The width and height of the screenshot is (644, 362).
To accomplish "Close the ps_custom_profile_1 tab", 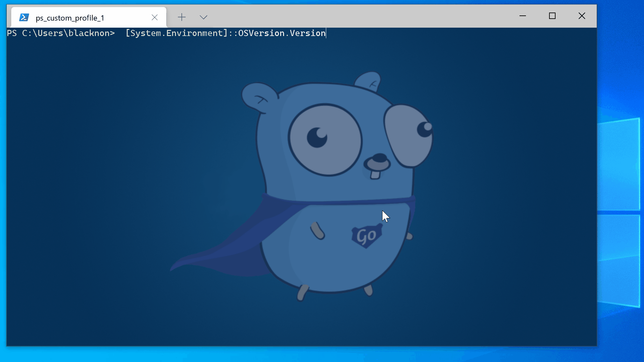I will [155, 17].
